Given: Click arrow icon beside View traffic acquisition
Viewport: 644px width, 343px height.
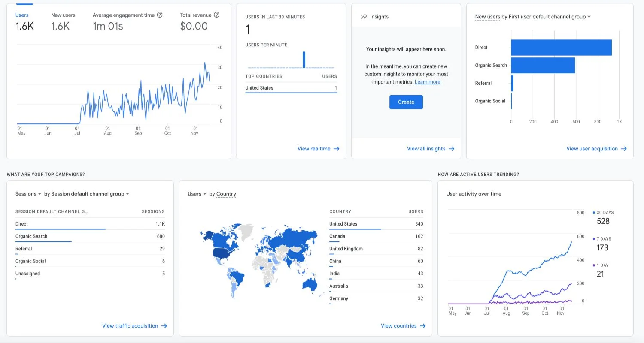Looking at the screenshot, I should 164,326.
